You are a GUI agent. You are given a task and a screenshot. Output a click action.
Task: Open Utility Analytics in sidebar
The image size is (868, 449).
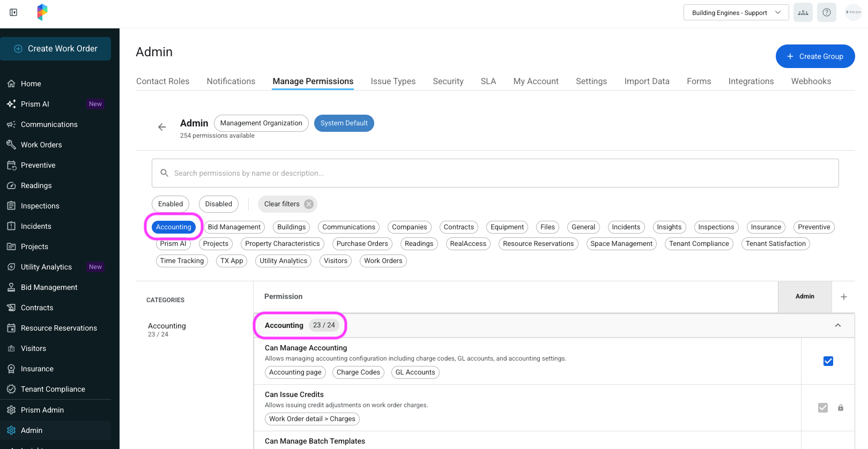pyautogui.click(x=46, y=267)
